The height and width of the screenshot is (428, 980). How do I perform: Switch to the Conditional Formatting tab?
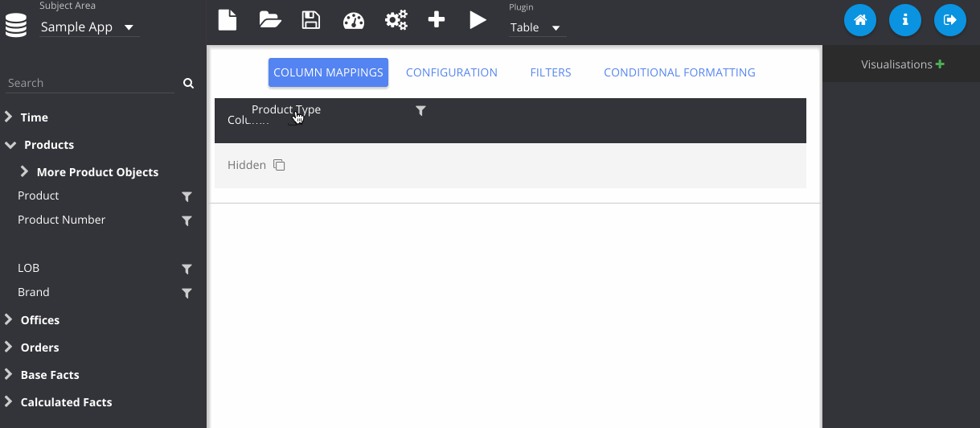point(679,72)
